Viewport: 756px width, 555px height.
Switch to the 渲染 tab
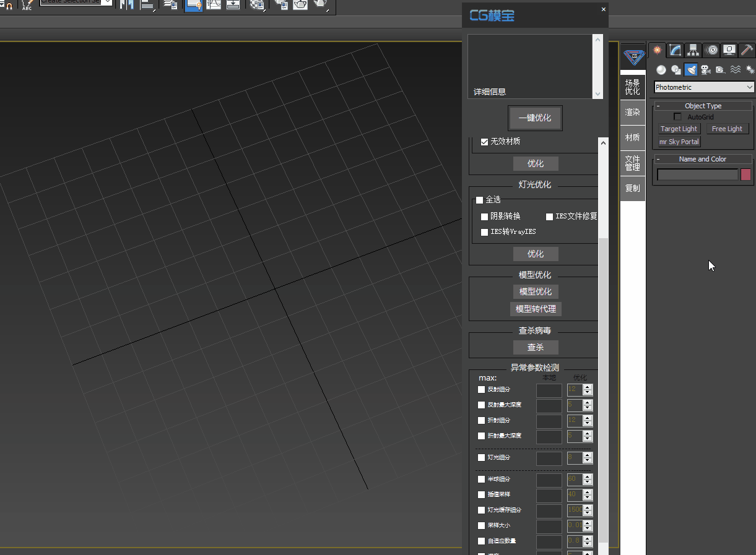pos(632,112)
